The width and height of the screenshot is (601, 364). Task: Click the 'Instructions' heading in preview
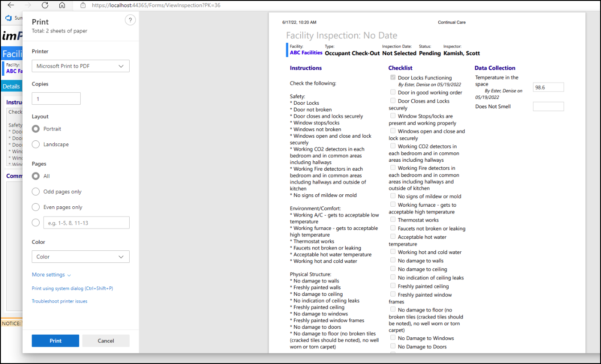pos(306,68)
